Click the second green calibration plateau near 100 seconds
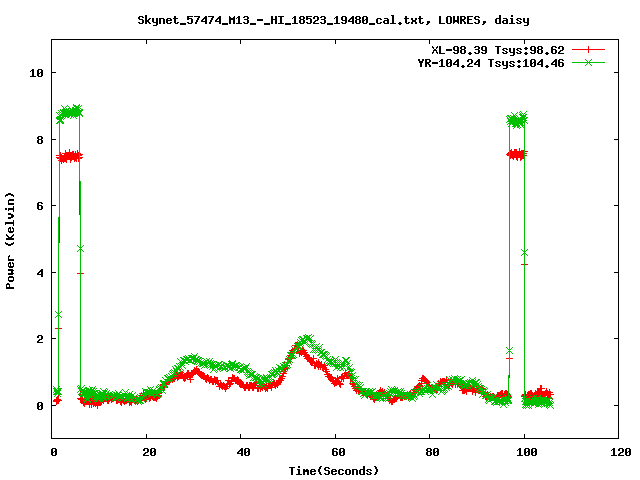This screenshot has width=640, height=480. (x=517, y=120)
